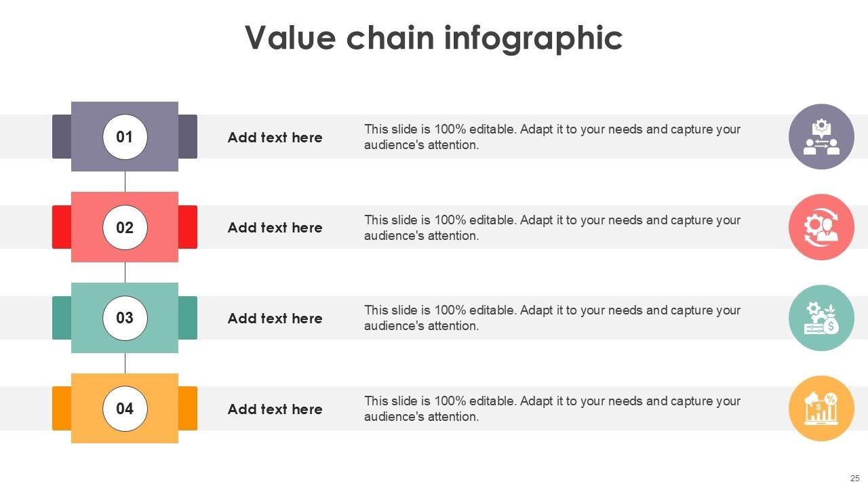Click the numbered circle 02
Screen dimensions: 868x488
coord(125,228)
